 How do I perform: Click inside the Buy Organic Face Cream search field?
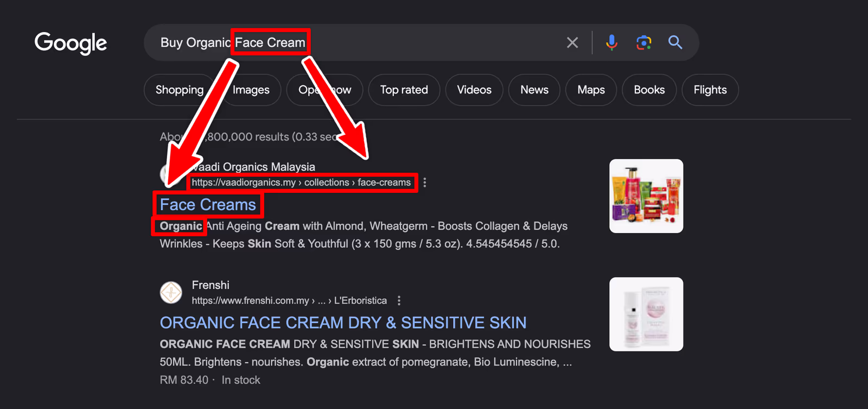point(353,42)
